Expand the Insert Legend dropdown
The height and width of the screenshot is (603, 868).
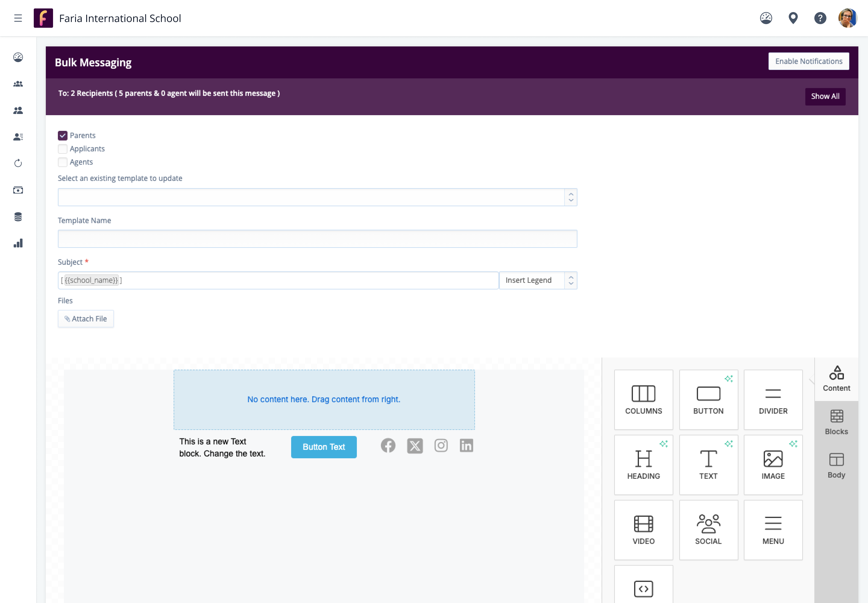pyautogui.click(x=537, y=280)
